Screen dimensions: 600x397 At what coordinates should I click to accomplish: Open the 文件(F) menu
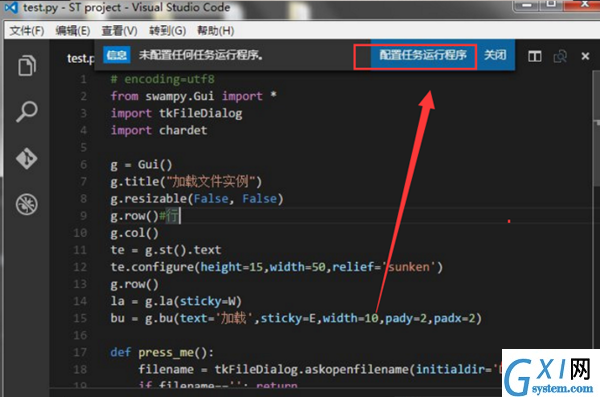pyautogui.click(x=27, y=31)
